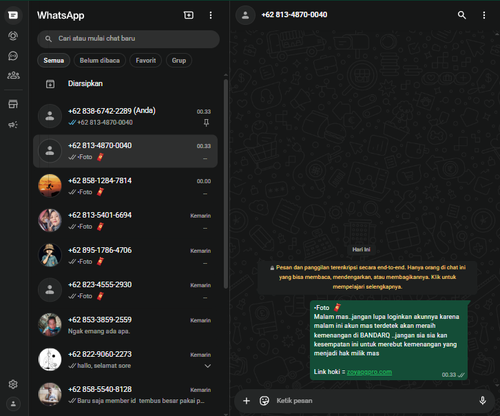Focus the 'Cari atau mulai chat baru' search field
This screenshot has height=416, width=500.
pos(128,39)
